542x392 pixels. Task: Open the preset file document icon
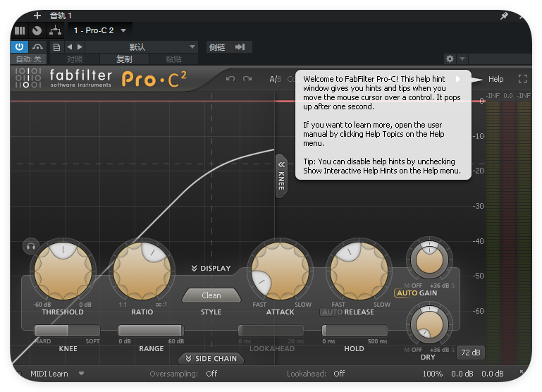pos(56,47)
